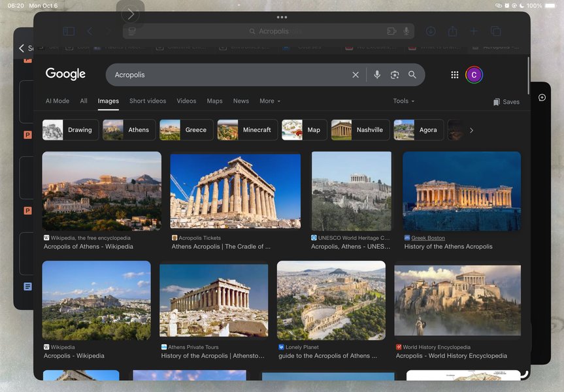Image resolution: width=564 pixels, height=392 pixels.
Task: Click the magnifying glass search icon
Action: 412,75
